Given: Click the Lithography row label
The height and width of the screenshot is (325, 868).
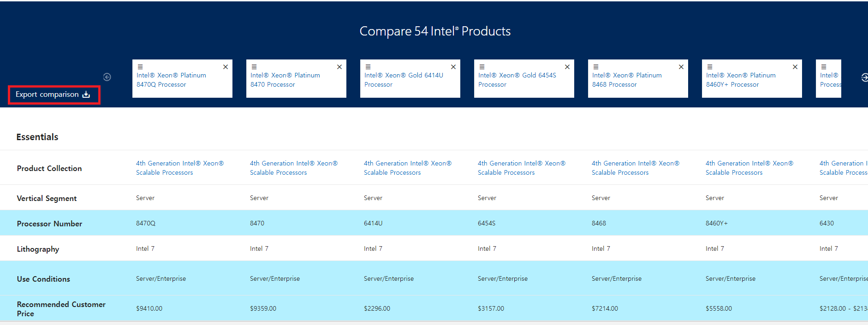Looking at the screenshot, I should click(x=38, y=249).
